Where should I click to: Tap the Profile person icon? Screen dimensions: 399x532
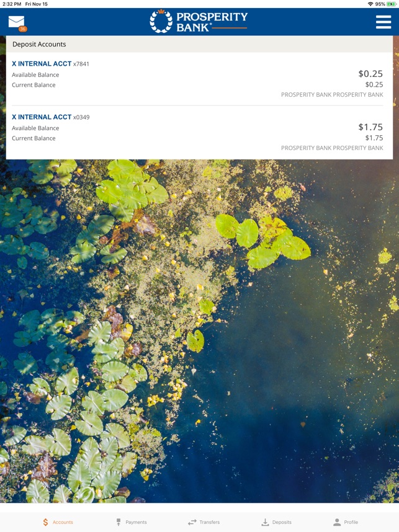(337, 522)
